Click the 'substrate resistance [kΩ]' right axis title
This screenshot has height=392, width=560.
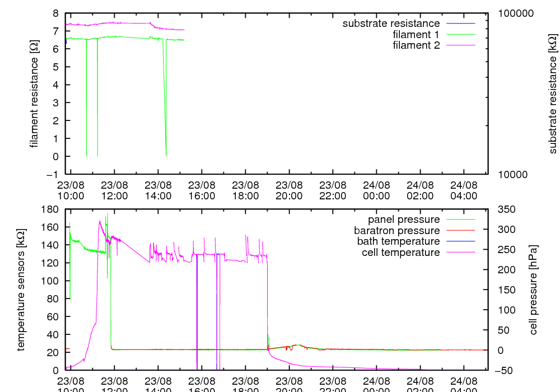pos(553,94)
